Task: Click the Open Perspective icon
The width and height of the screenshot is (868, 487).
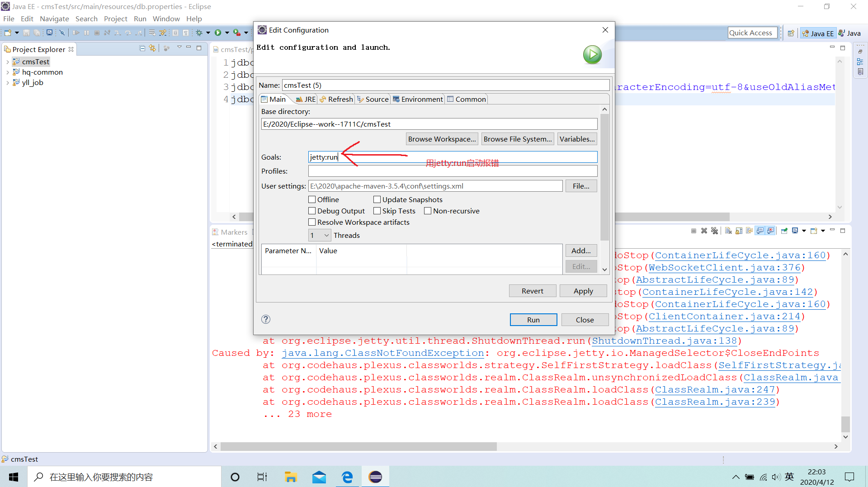Action: (x=791, y=33)
